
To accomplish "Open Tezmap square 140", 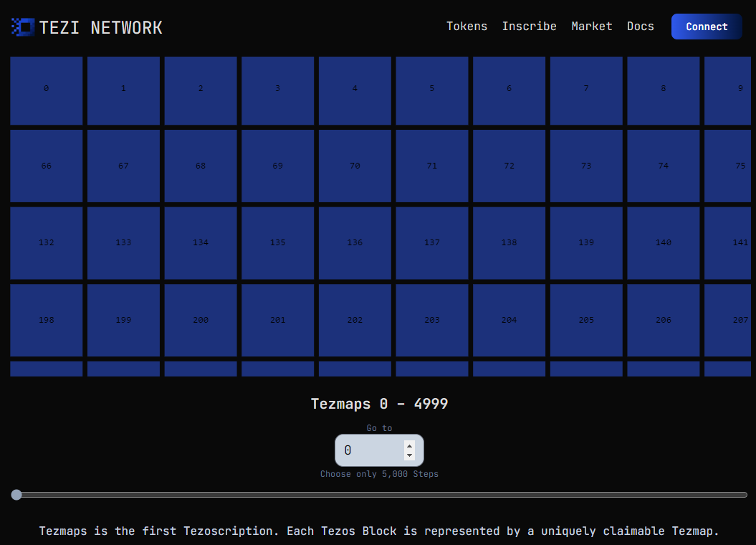I will (x=664, y=243).
